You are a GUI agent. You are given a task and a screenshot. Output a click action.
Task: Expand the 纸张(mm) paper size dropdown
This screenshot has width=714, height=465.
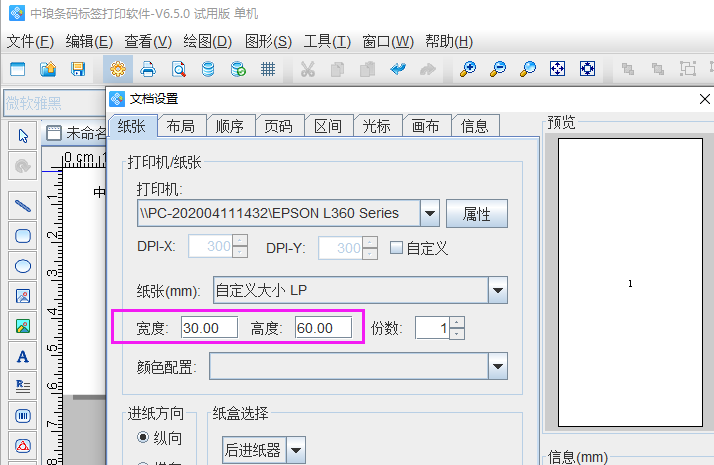[498, 290]
